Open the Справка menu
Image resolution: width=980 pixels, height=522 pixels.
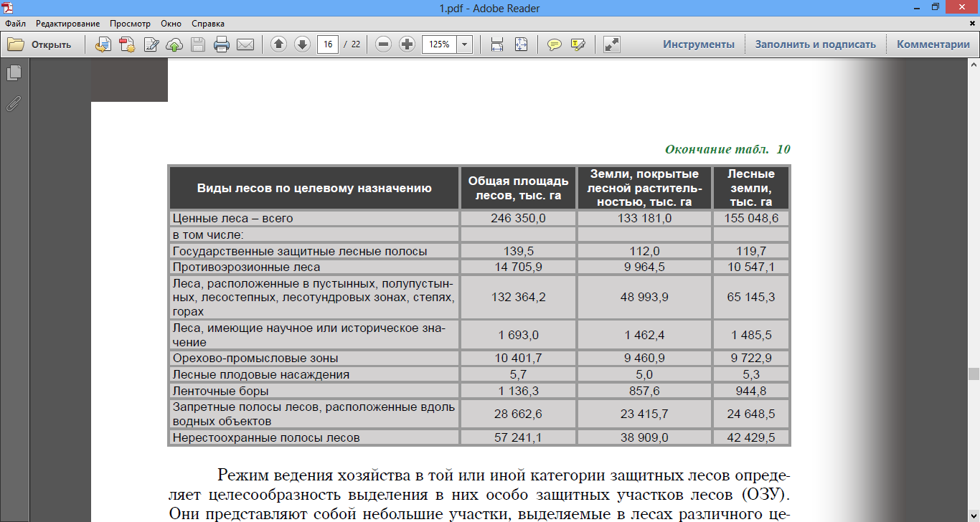coord(208,24)
